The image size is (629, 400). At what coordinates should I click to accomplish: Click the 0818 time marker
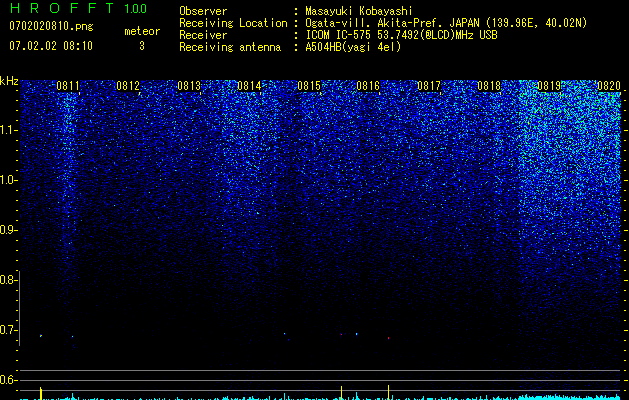point(489,86)
